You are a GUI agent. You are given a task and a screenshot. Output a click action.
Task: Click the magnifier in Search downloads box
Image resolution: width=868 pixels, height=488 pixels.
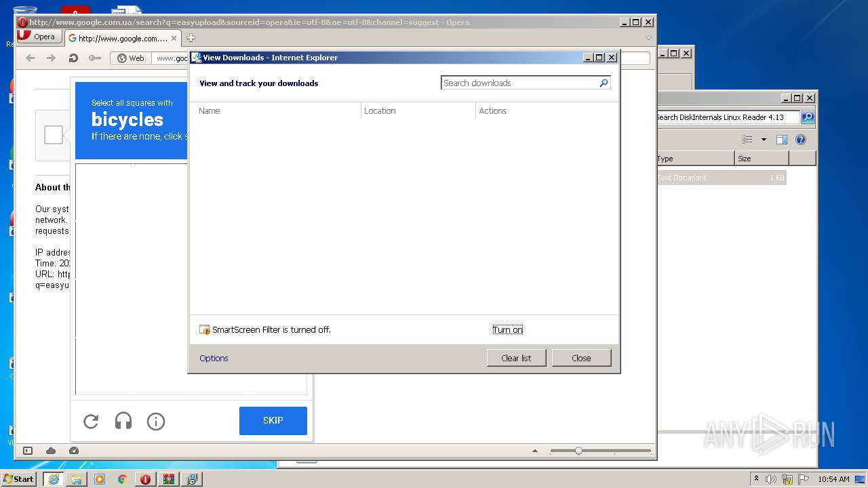point(604,83)
